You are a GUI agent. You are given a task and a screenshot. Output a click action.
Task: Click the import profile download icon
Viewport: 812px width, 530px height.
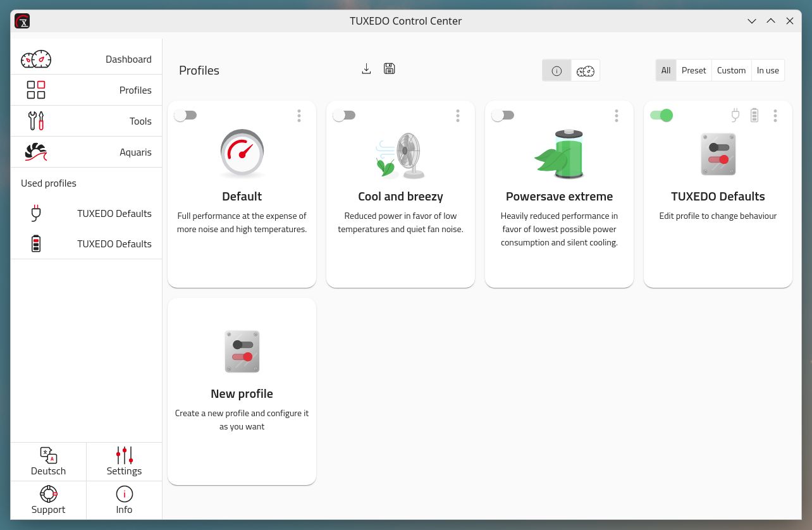point(366,69)
